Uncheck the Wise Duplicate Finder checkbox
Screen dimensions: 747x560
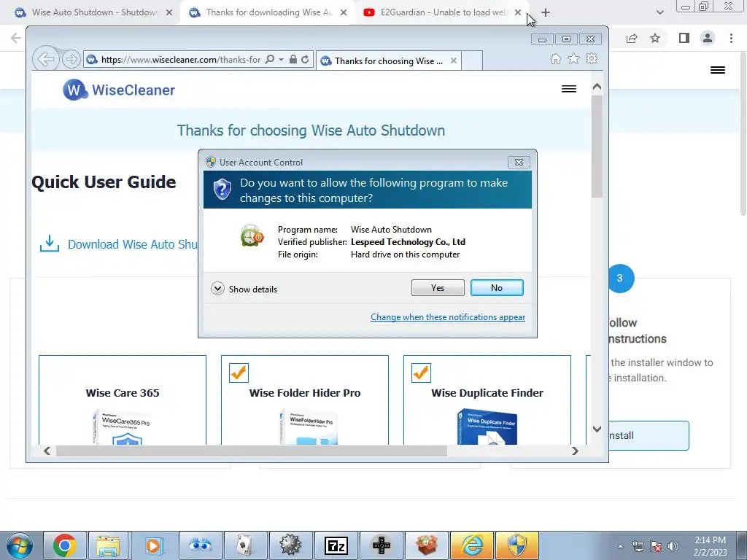(x=421, y=373)
